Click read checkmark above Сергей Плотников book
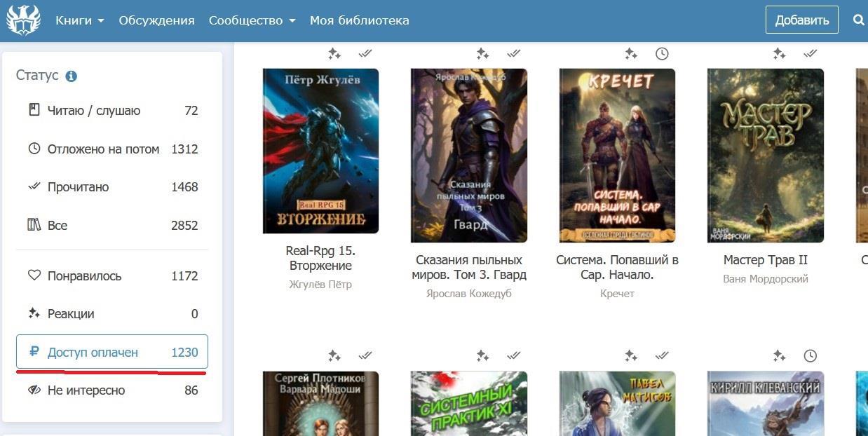868x436 pixels. click(365, 355)
